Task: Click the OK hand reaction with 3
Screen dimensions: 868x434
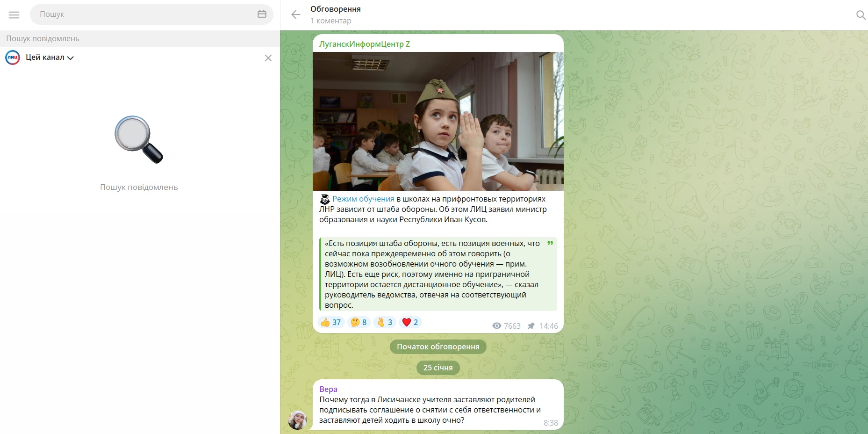Action: [x=384, y=322]
